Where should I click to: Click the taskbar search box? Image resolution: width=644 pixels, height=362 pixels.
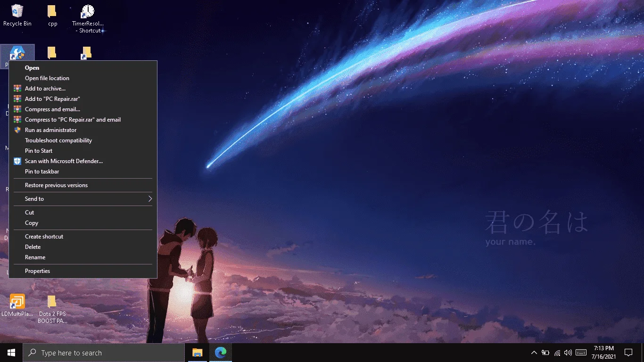pos(104,353)
